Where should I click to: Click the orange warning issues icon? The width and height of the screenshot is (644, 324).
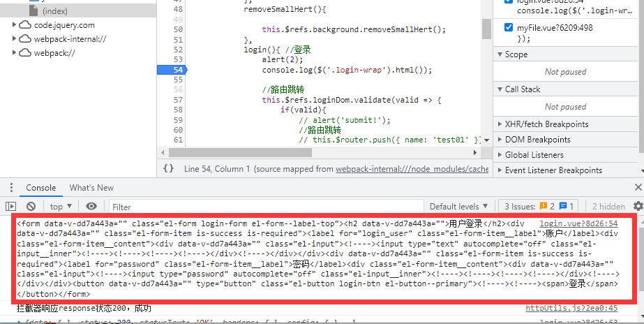(544, 206)
